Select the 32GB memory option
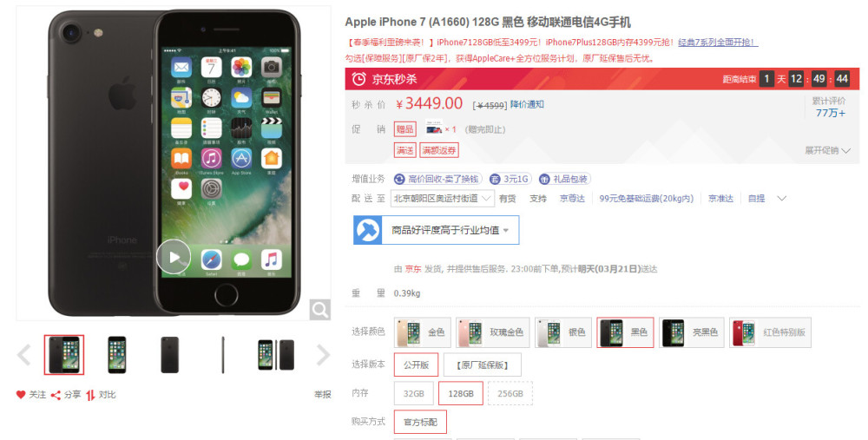Viewport: 868px width, 440px height. 413,393
